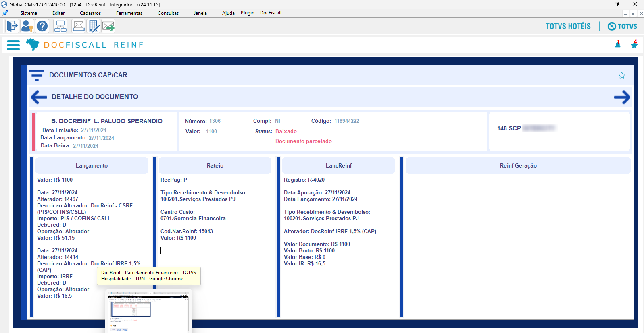Viewport: 644px width, 333px height.
Task: Click 'RecPag: P' in Rateio
Action: pyautogui.click(x=174, y=180)
